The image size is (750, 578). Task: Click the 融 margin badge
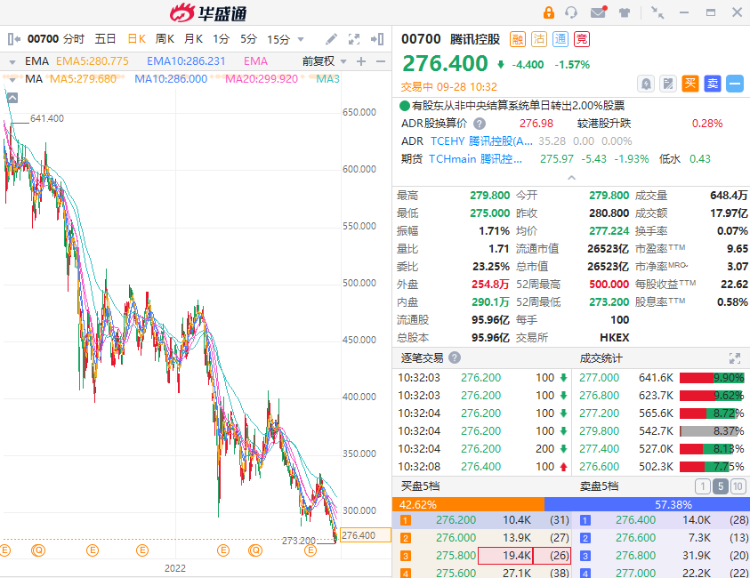(x=518, y=39)
